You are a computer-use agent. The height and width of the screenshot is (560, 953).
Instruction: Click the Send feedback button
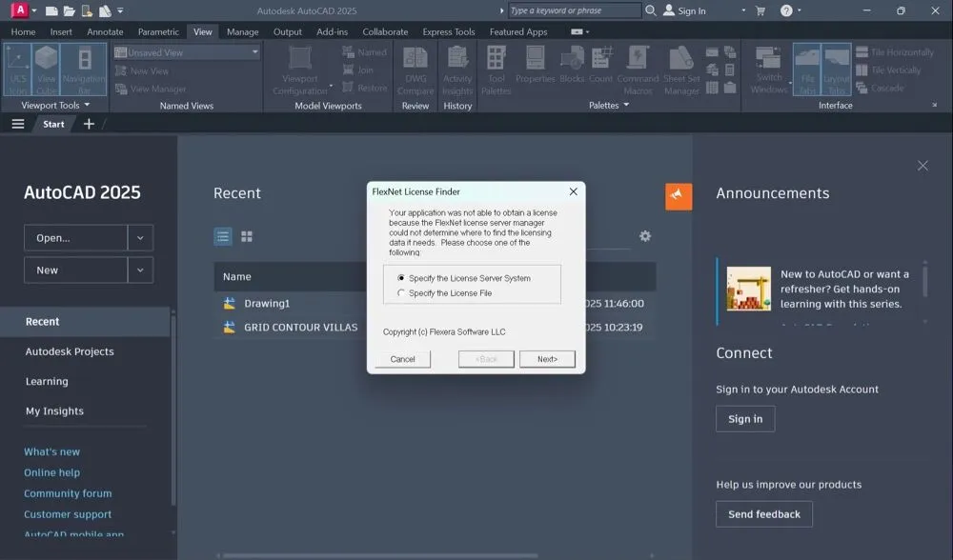[x=764, y=514]
